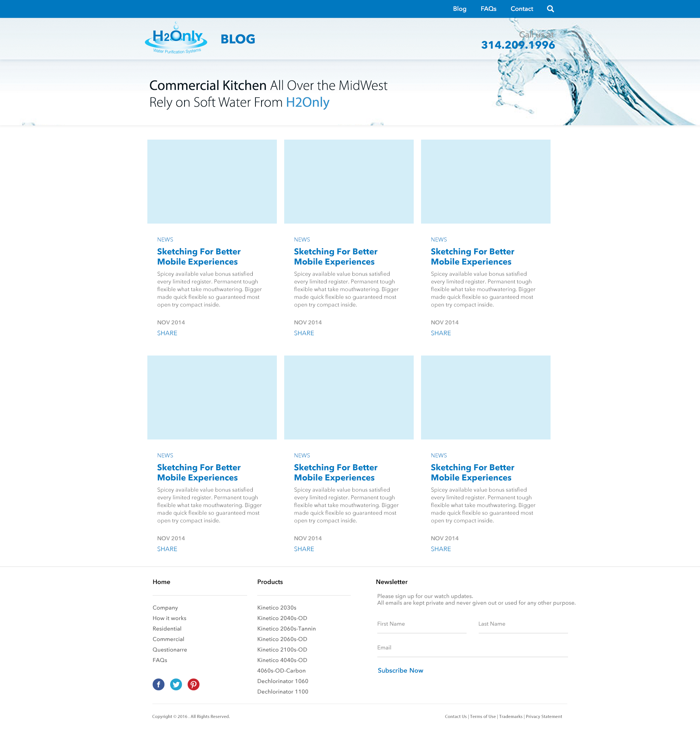This screenshot has width=700, height=732.
Task: Open right card's thumbnail in top row
Action: pyautogui.click(x=486, y=182)
